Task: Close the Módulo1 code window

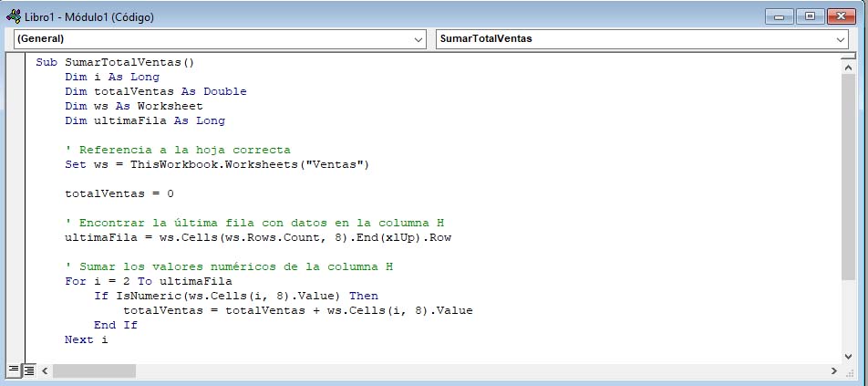Action: (842, 16)
